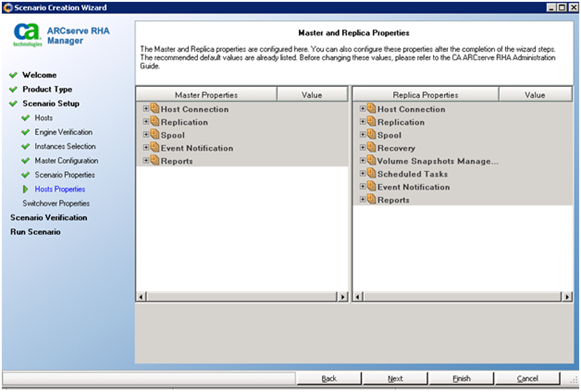Click the green arrow beside Hosts Properties
The width and height of the screenshot is (581, 392).
(25, 189)
